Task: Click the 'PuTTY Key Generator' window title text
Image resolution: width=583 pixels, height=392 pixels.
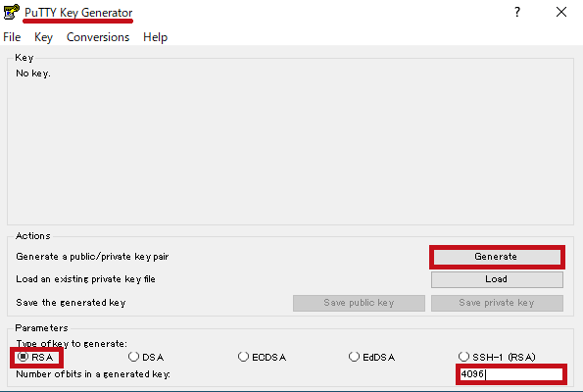Action: 78,13
